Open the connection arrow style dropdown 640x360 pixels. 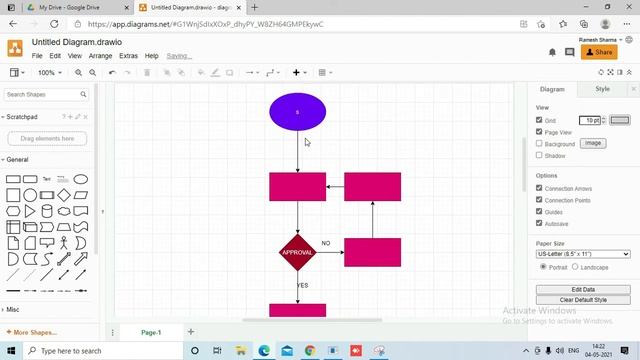(252, 73)
